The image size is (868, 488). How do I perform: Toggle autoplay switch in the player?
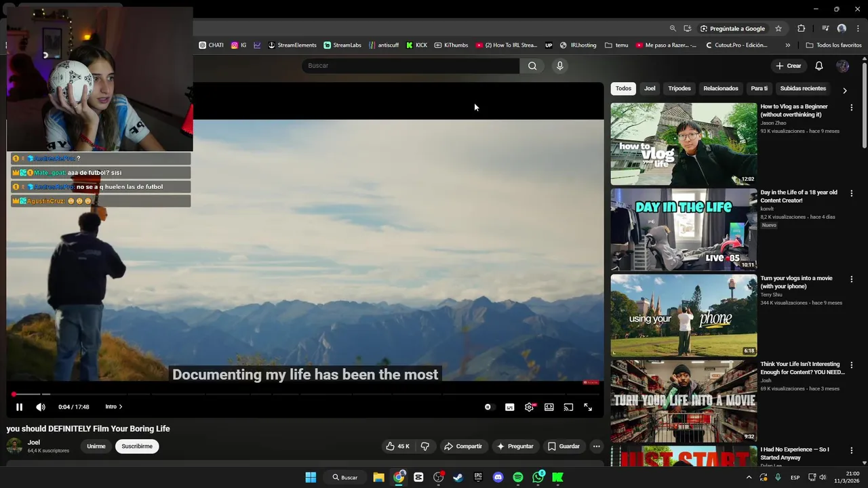488,407
